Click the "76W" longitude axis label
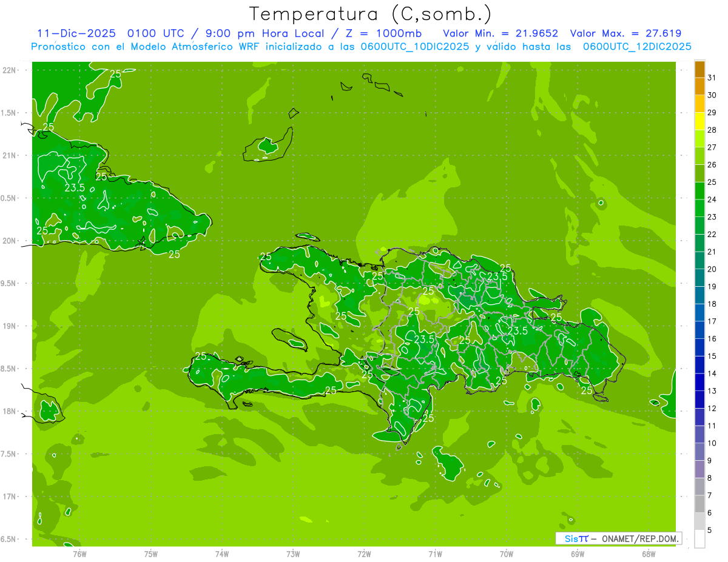The height and width of the screenshot is (562, 728). pos(80,554)
